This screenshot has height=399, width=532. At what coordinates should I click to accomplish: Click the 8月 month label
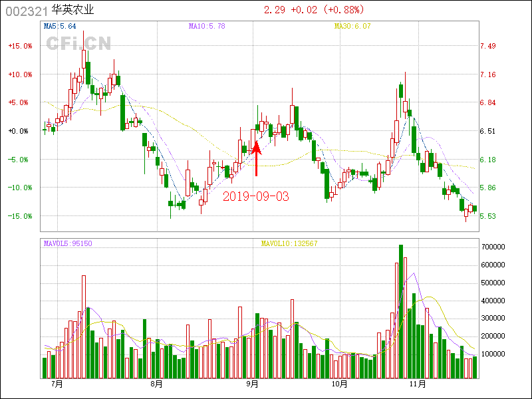157,384
